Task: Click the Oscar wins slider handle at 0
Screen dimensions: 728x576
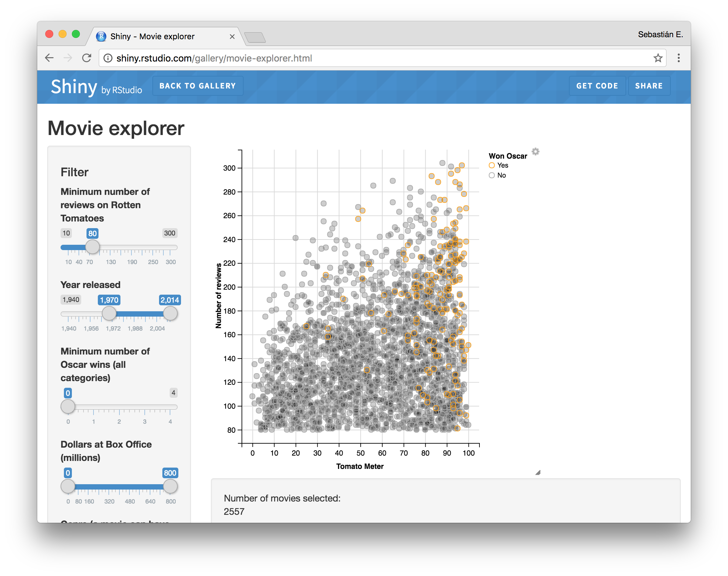Action: coord(68,406)
